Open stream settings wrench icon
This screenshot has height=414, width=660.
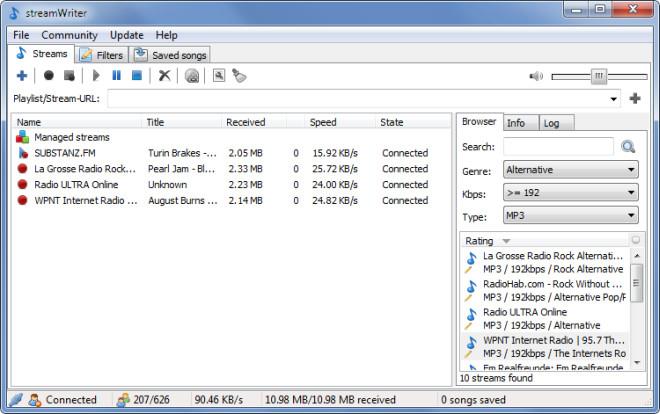[x=219, y=76]
